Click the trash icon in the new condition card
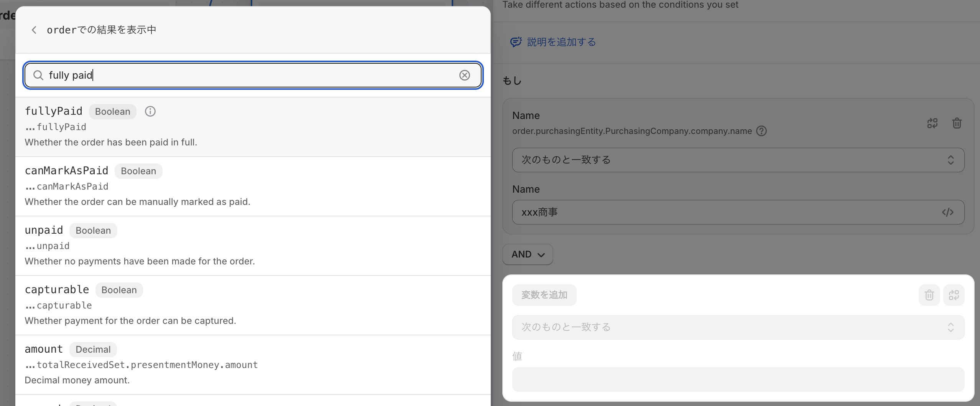This screenshot has height=406, width=980. tap(929, 295)
